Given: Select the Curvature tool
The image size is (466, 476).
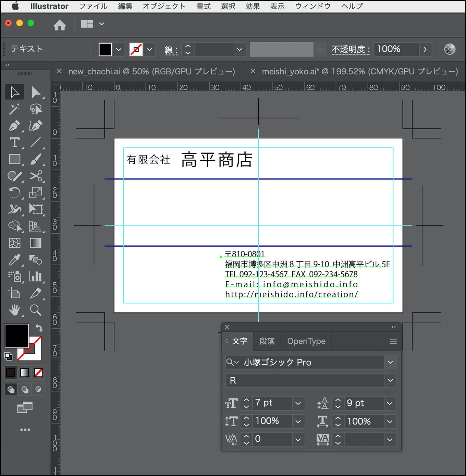Looking at the screenshot, I should click(x=36, y=126).
